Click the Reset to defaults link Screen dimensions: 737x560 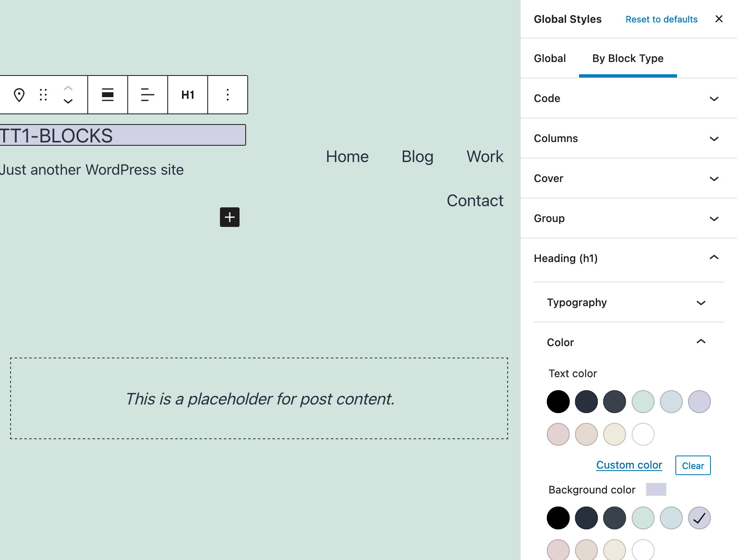(661, 19)
